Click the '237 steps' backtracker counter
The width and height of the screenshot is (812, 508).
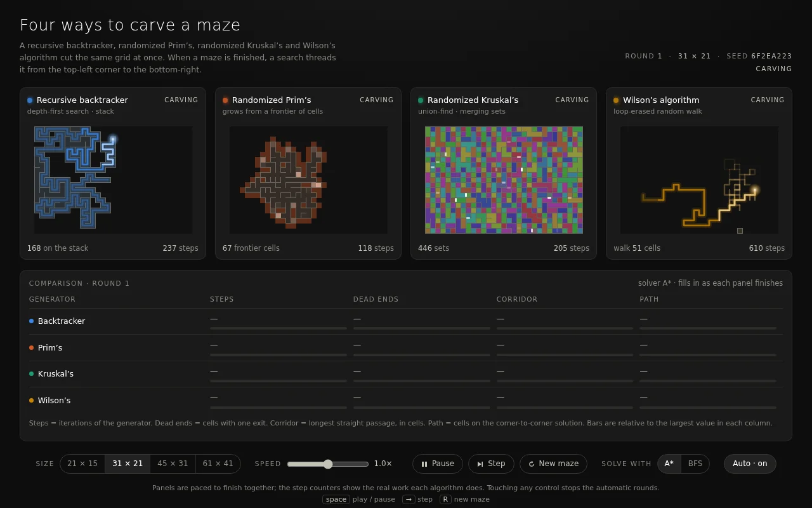point(180,248)
